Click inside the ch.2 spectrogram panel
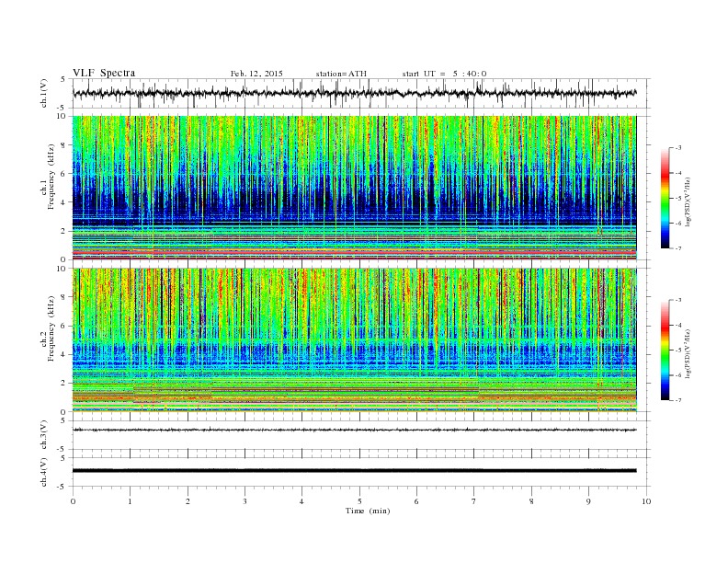 click(354, 339)
